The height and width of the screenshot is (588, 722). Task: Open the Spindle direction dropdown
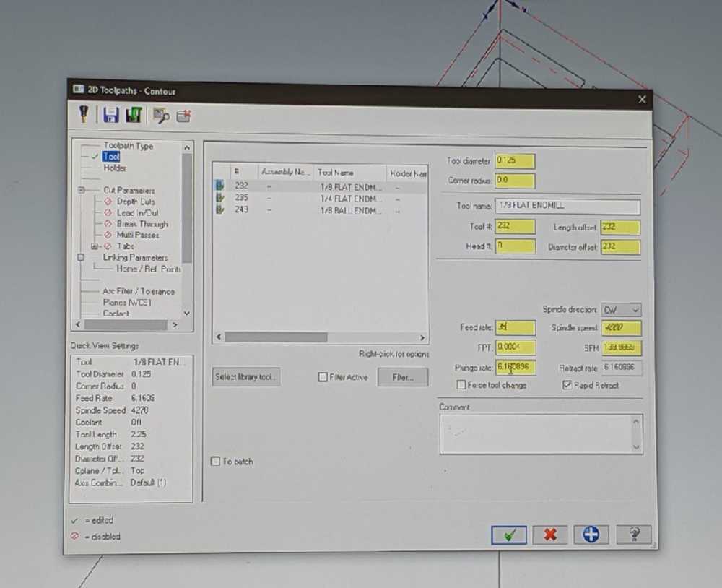621,309
